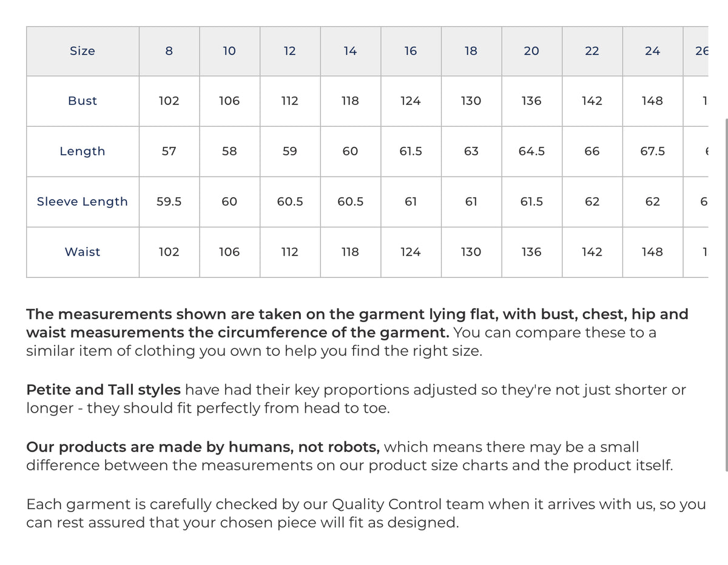
Task: Click the made by humans paragraph
Action: pos(349,456)
